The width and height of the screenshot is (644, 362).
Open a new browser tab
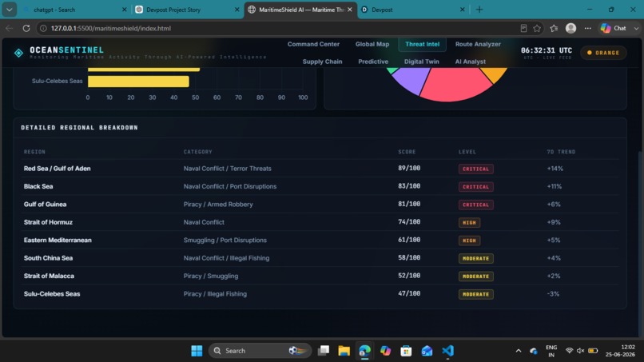(479, 10)
